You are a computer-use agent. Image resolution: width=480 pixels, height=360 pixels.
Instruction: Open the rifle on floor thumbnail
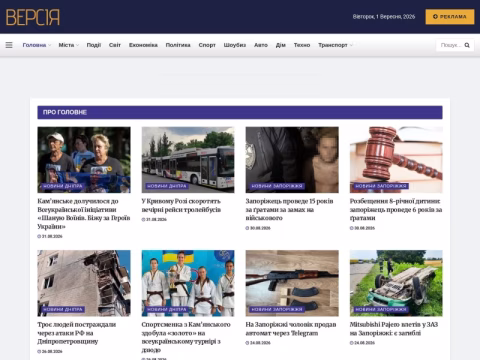tap(292, 283)
